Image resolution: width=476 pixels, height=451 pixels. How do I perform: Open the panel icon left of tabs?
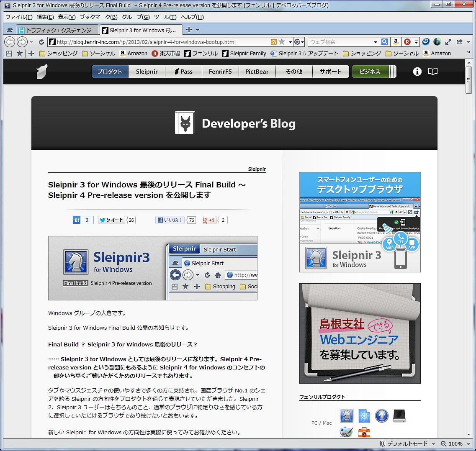click(x=10, y=30)
